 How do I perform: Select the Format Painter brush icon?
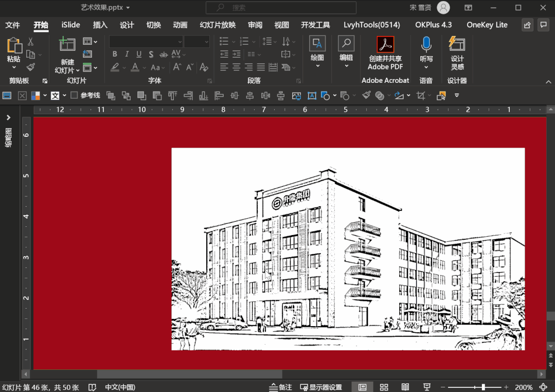coord(31,67)
